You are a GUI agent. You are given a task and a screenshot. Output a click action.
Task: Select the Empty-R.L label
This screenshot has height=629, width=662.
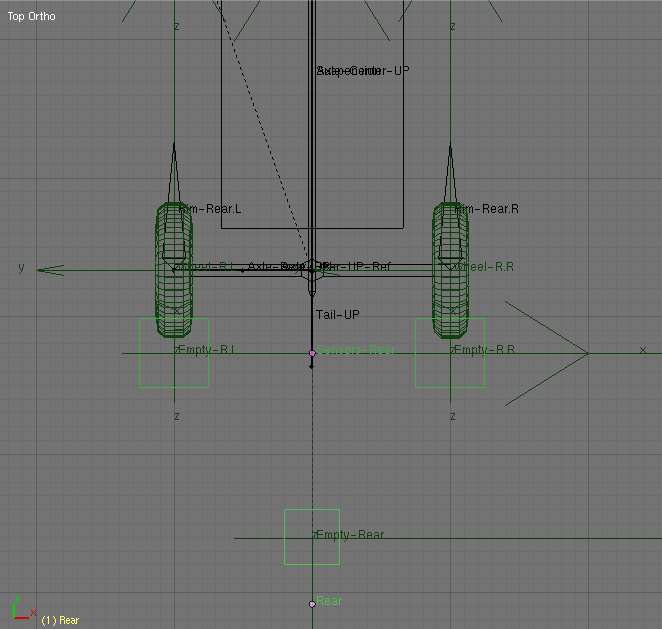(x=206, y=350)
